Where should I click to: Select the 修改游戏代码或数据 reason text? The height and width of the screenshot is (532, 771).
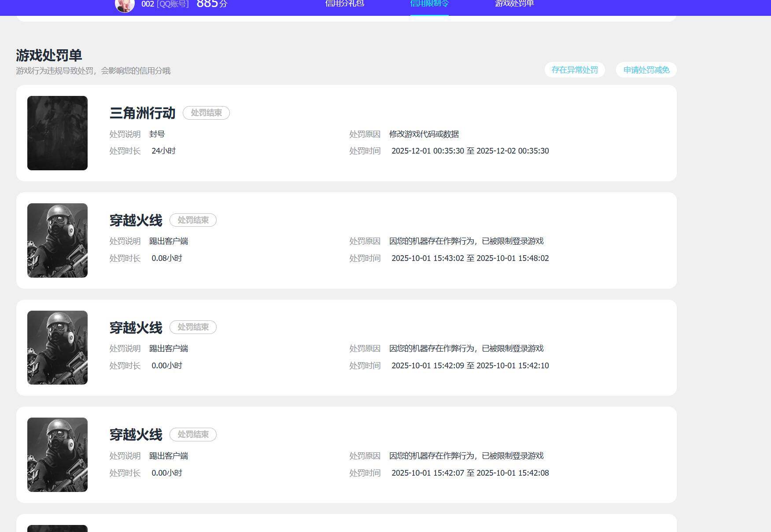point(424,134)
